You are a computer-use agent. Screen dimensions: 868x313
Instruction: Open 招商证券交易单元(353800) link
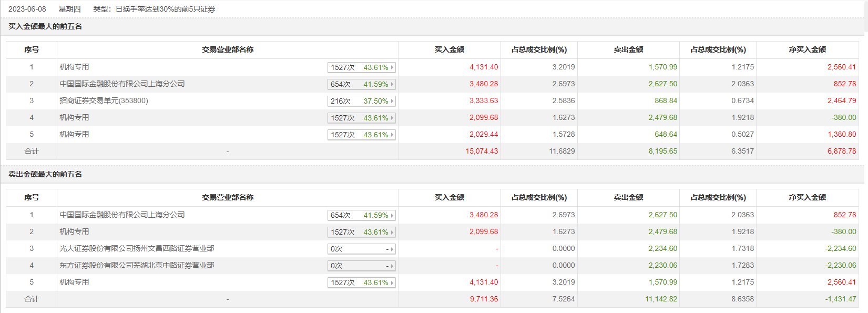[x=104, y=100]
